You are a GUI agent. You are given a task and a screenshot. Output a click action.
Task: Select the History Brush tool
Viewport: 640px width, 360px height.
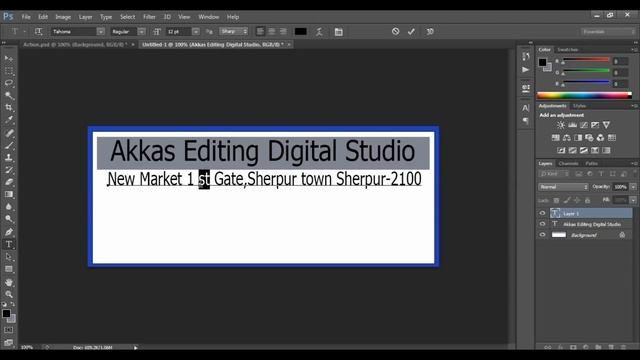point(9,170)
